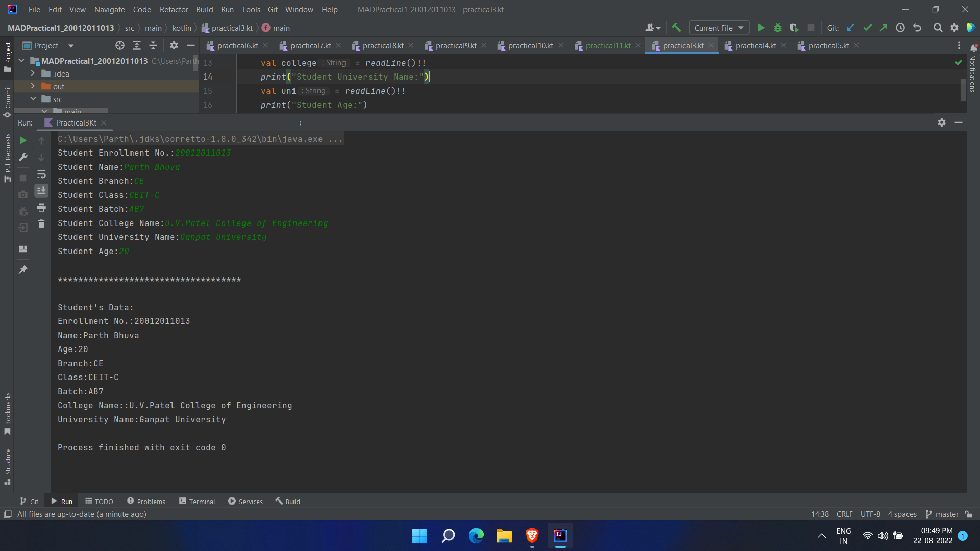
Task: Open the Refactor menu
Action: tap(174, 10)
